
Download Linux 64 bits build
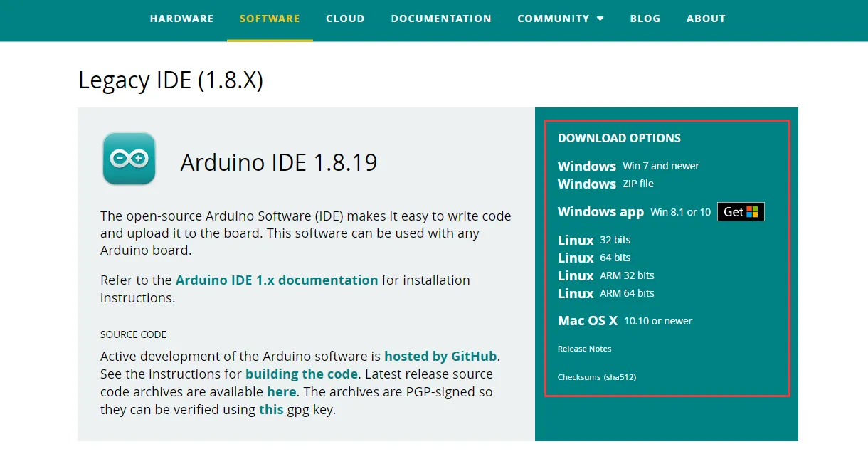pos(576,258)
